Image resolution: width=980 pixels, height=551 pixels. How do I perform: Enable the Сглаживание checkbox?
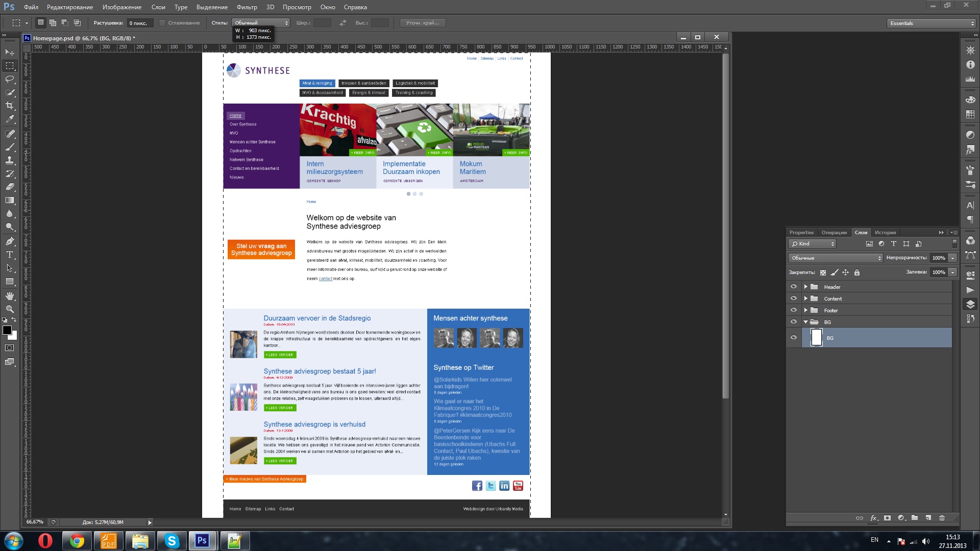(162, 23)
